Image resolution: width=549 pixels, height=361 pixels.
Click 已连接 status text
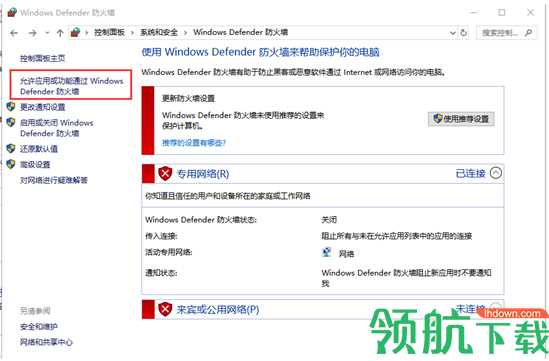471,173
